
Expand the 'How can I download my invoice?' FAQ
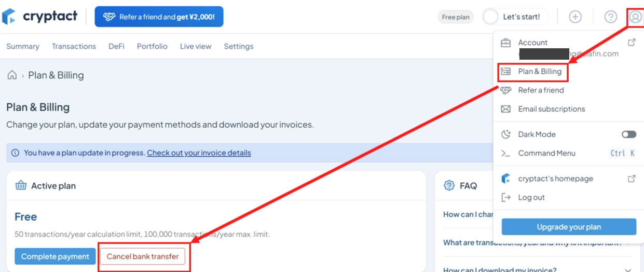click(x=538, y=270)
